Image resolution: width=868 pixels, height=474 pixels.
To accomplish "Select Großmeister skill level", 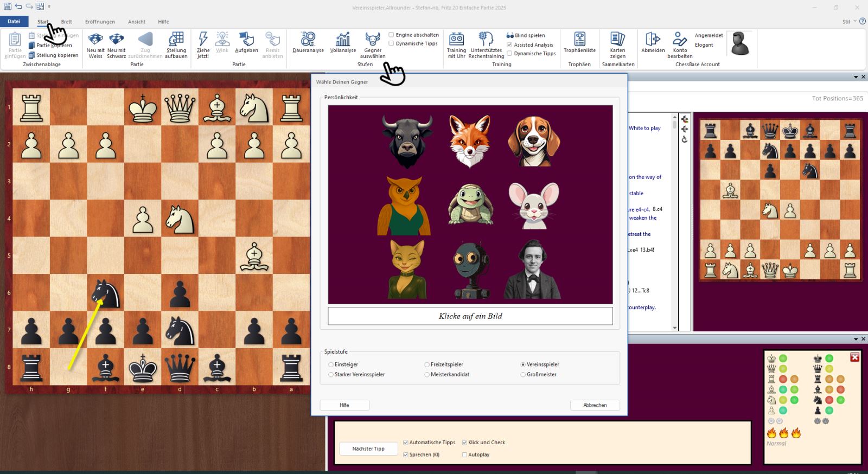I will pyautogui.click(x=524, y=375).
